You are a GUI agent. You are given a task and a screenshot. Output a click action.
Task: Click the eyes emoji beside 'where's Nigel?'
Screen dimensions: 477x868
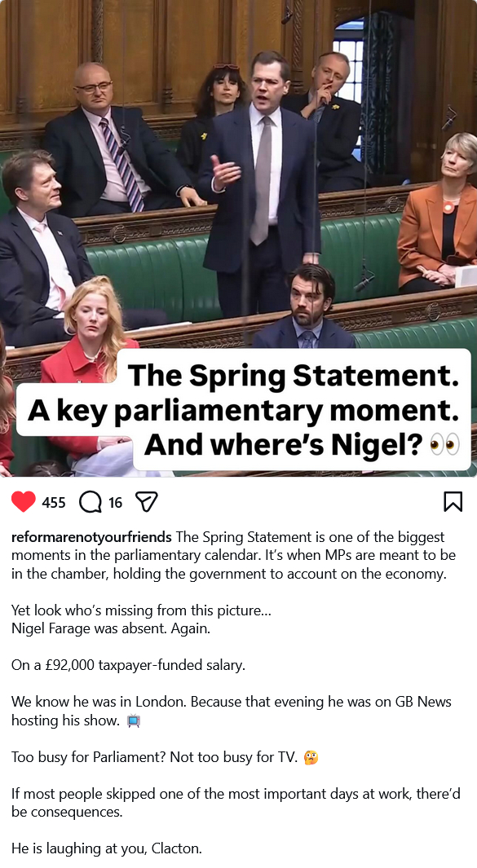point(445,444)
